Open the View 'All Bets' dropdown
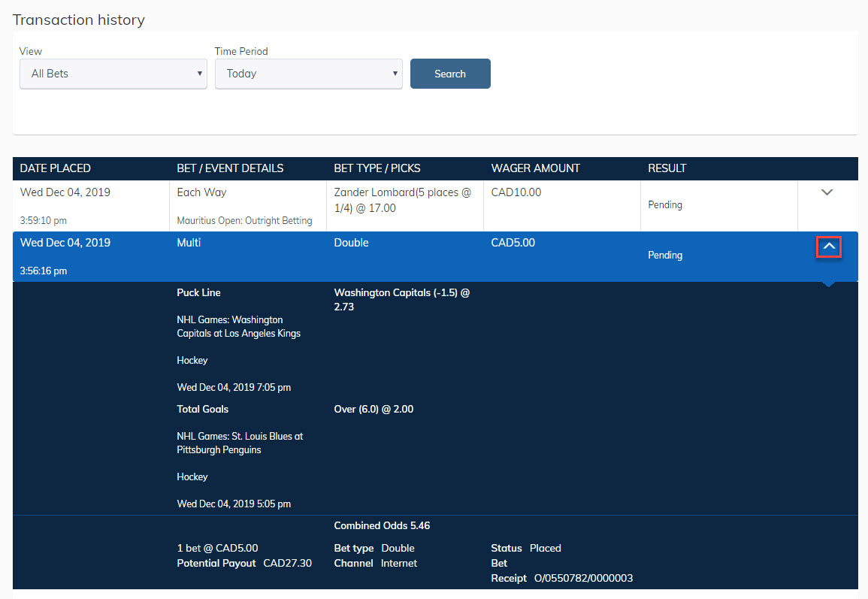 (x=113, y=74)
